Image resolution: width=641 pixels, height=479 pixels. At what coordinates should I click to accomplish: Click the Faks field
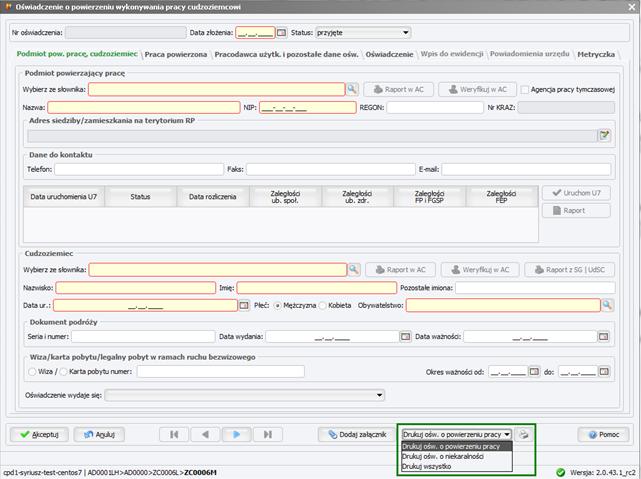(x=331, y=169)
